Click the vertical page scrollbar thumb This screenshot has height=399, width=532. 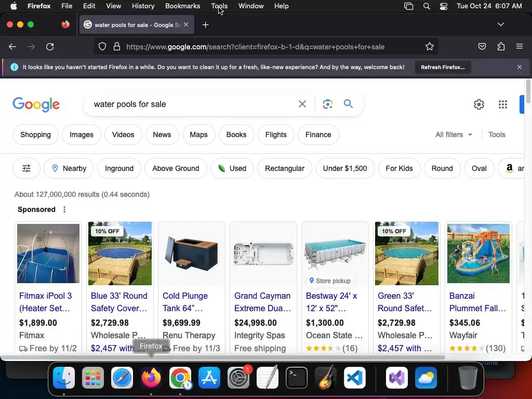click(528, 91)
